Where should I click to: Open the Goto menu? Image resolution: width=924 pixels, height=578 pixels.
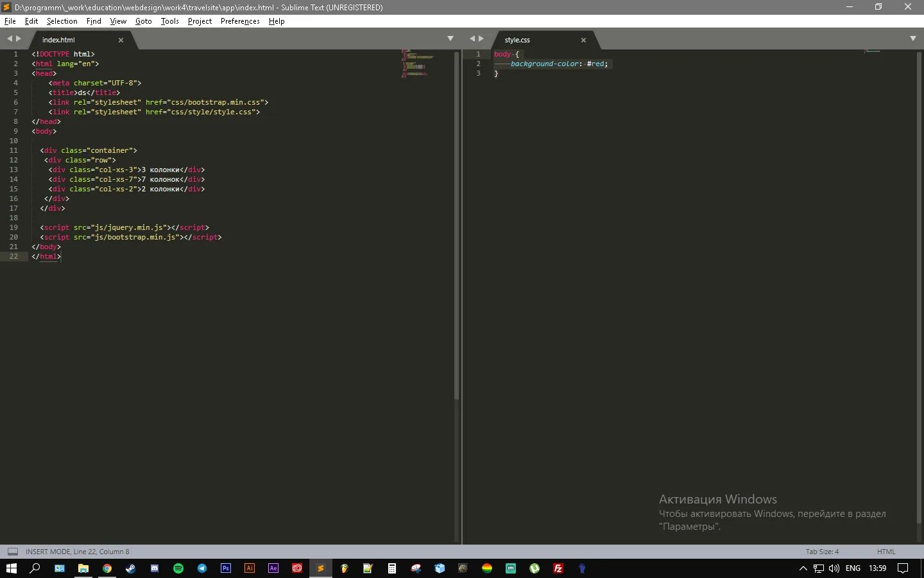pos(143,21)
